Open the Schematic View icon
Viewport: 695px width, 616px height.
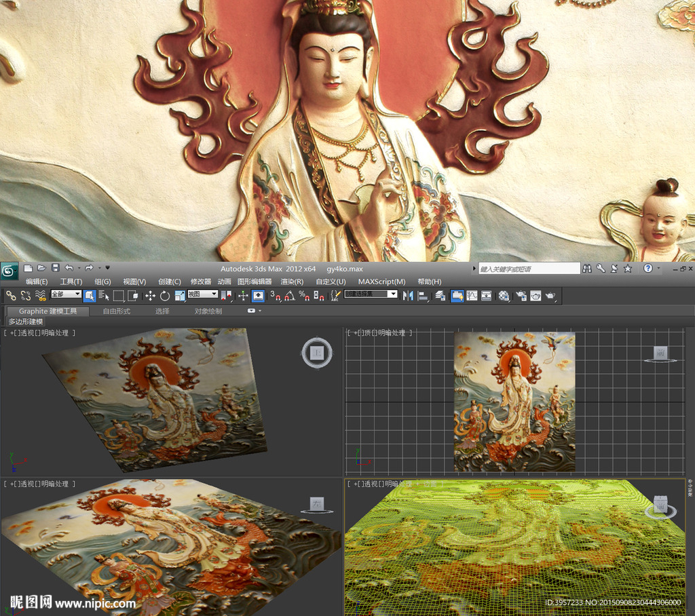click(486, 296)
